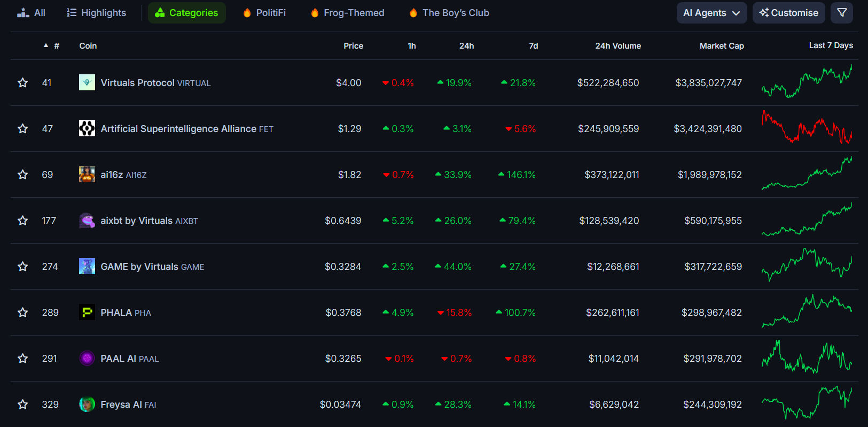Sort by the 24h column header
868x427 pixels.
(466, 46)
